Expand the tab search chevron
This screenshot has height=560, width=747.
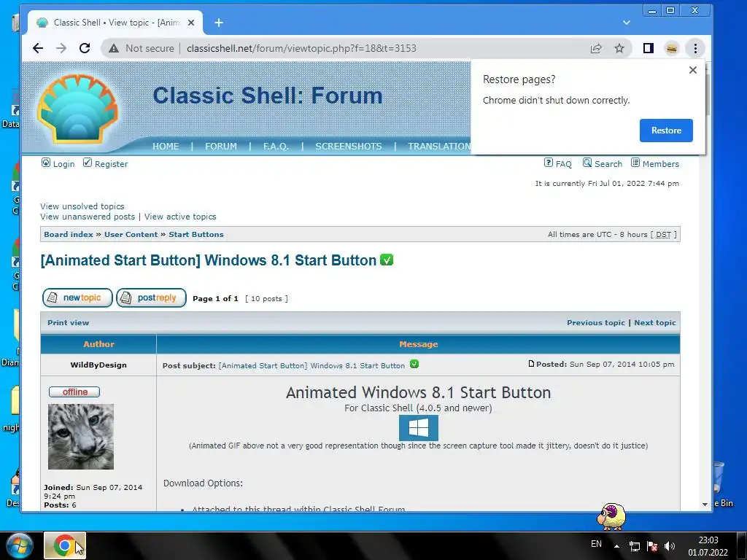(x=627, y=23)
